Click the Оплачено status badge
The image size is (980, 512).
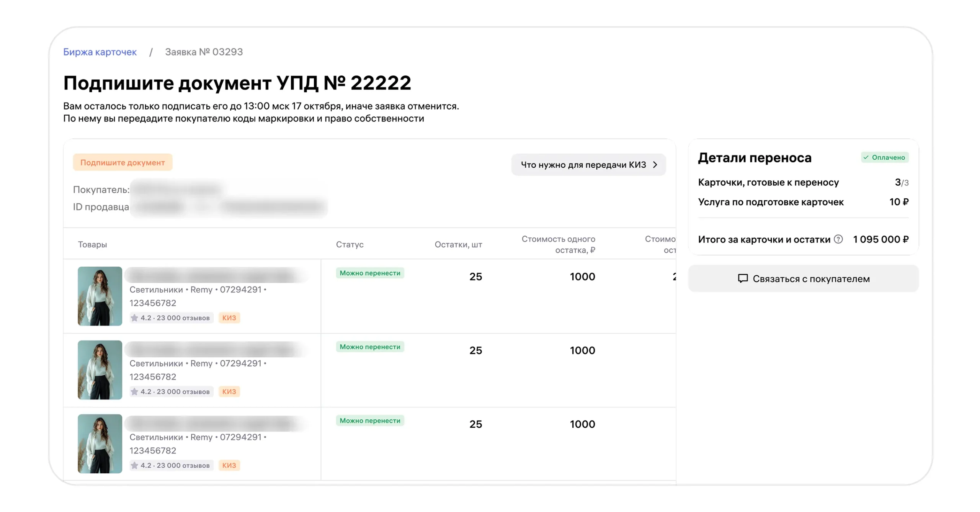tap(884, 157)
